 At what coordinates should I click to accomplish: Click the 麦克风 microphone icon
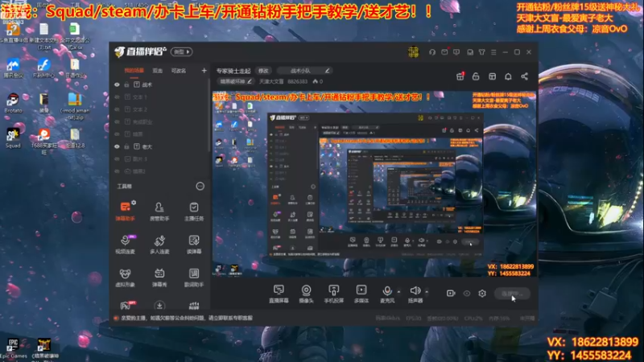click(x=387, y=291)
